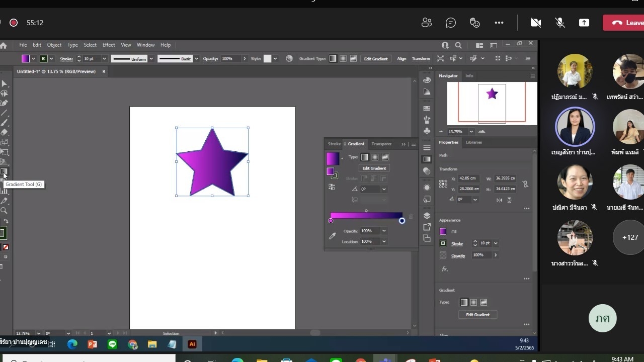Open the Object menu
This screenshot has width=644, height=362.
[54, 45]
